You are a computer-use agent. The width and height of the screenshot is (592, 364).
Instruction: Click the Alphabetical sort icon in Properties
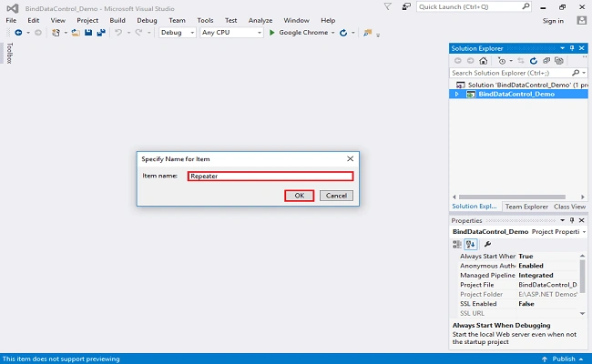tap(471, 244)
